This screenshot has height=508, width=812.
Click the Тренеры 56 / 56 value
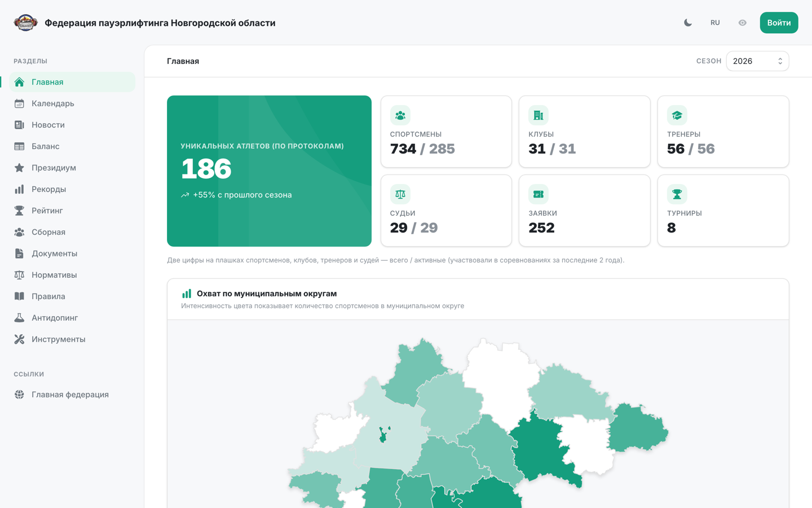[691, 149]
